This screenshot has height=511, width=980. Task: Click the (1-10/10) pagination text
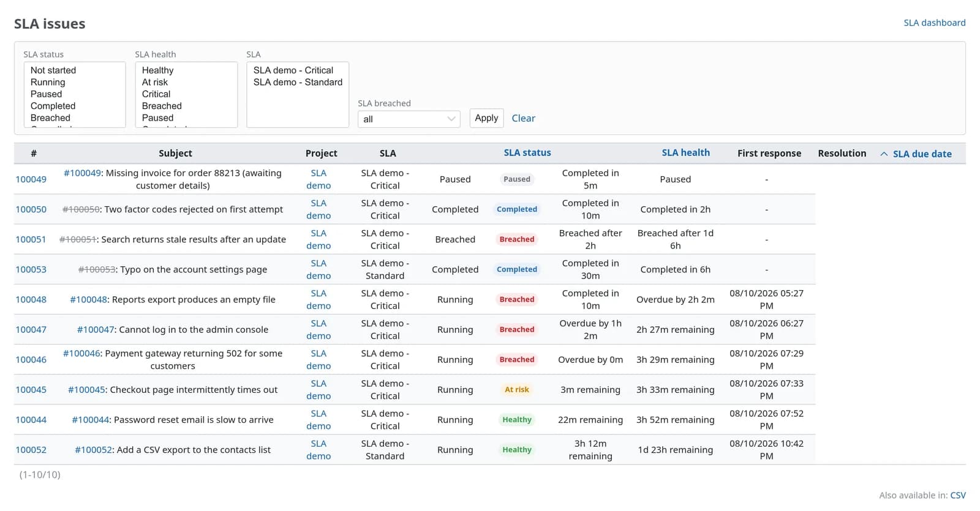pos(40,474)
